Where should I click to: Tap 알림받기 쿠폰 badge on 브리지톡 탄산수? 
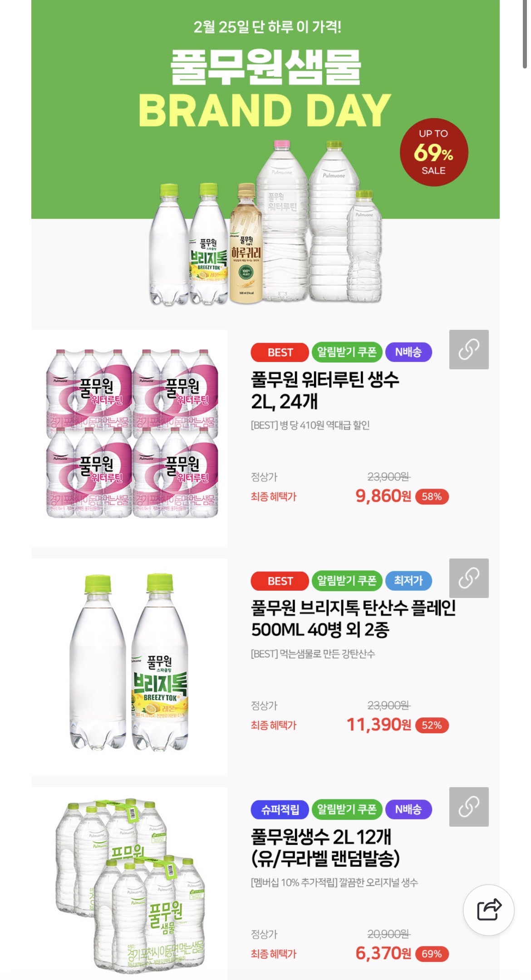[347, 581]
